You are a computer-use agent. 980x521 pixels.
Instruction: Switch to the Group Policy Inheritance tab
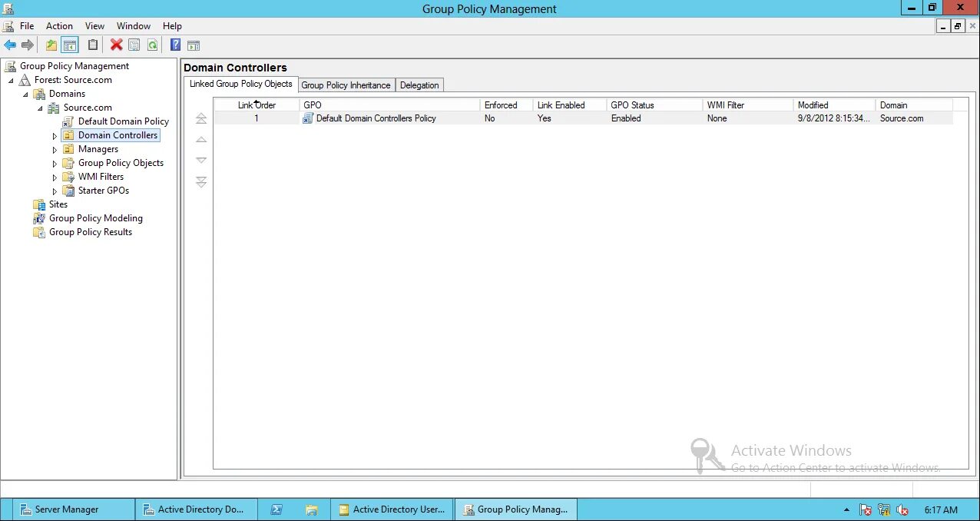pyautogui.click(x=346, y=85)
